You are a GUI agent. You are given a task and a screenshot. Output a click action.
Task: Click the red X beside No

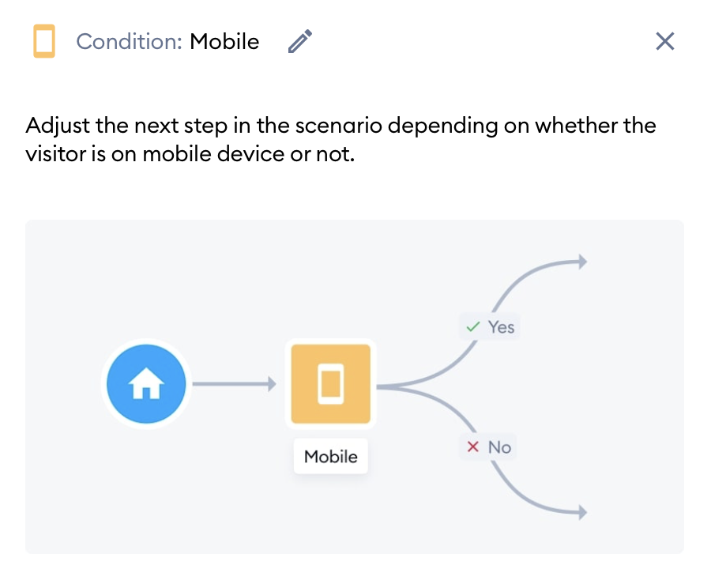473,447
